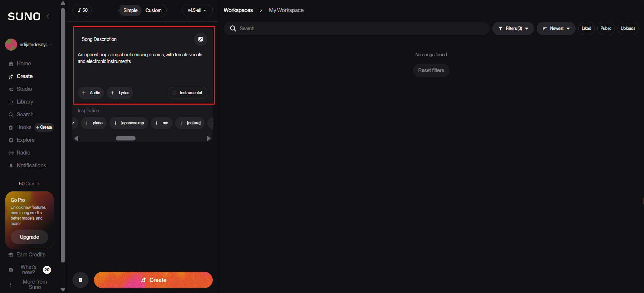Click the 50 Credits text
The height and width of the screenshot is (293, 644).
coord(30,184)
